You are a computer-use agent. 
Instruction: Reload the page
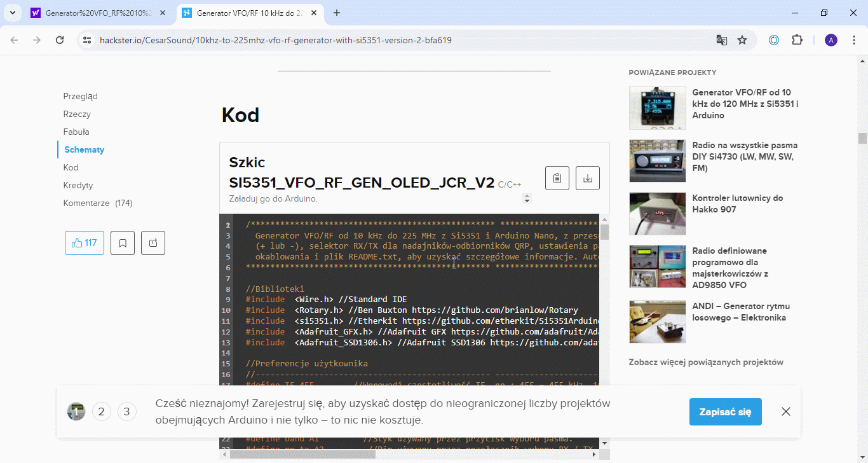pos(60,40)
